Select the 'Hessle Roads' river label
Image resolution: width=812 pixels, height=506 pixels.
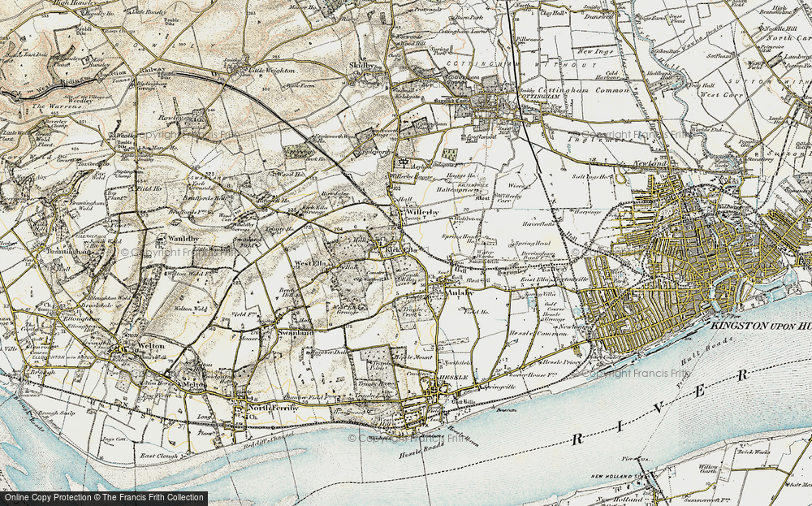[421, 451]
